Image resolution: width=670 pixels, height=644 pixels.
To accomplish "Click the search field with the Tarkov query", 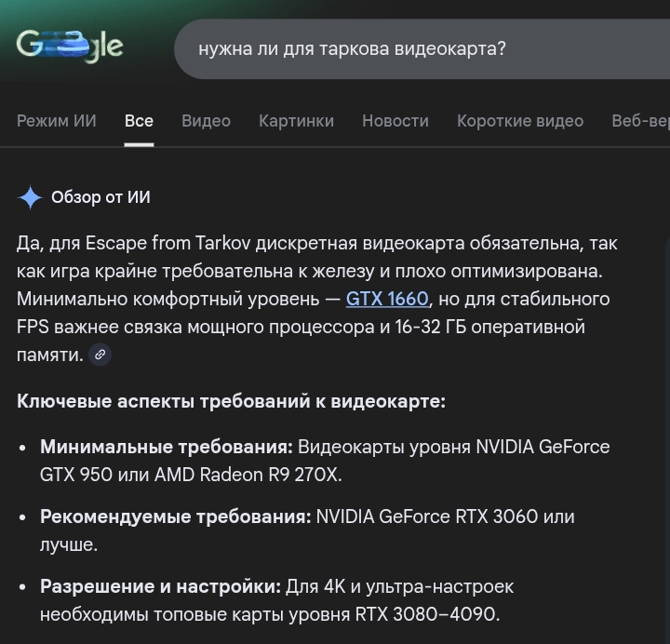I will pyautogui.click(x=422, y=48).
